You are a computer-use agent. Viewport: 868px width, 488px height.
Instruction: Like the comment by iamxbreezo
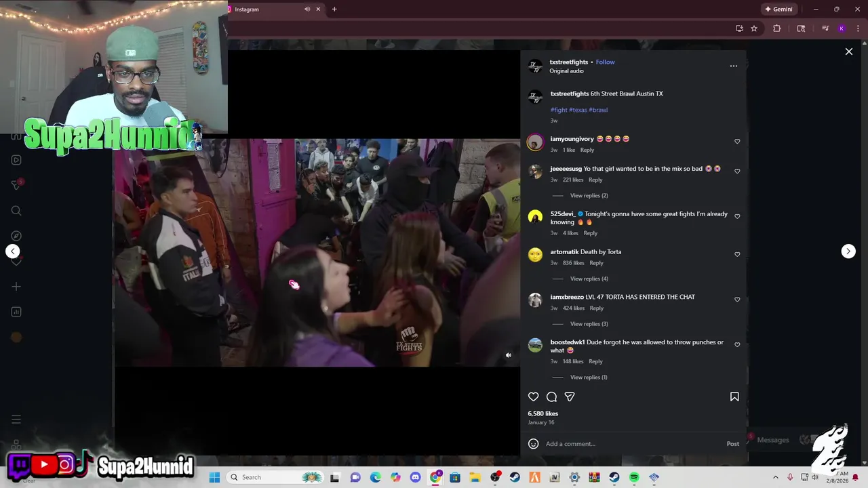point(737,300)
